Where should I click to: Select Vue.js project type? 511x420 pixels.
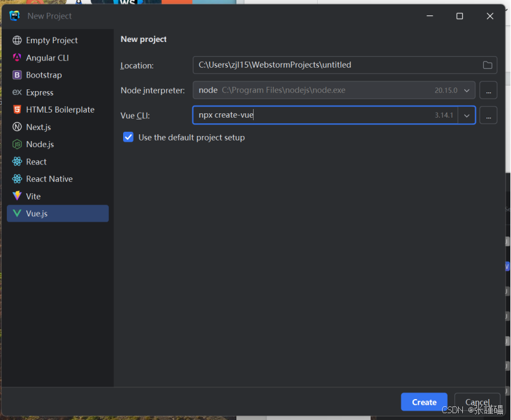click(58, 214)
